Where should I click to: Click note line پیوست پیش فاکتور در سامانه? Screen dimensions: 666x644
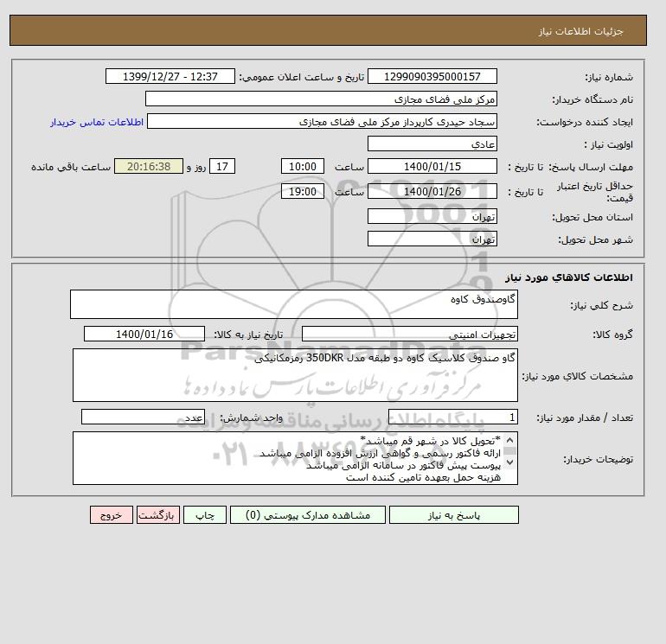(x=404, y=465)
